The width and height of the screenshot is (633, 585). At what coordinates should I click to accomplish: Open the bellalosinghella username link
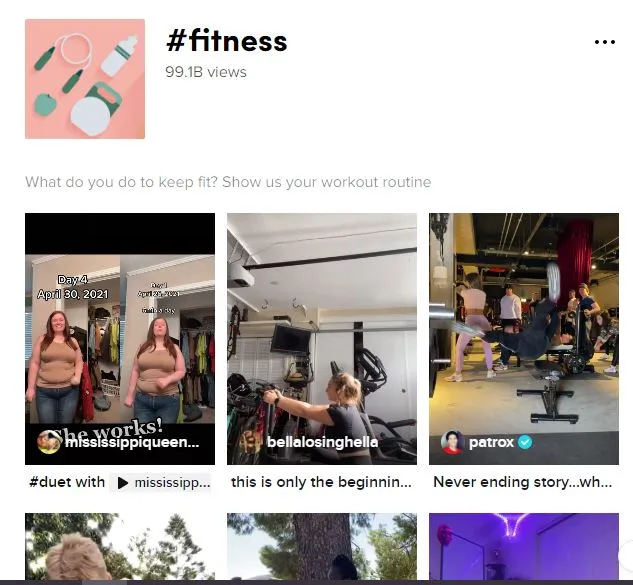[x=323, y=442]
